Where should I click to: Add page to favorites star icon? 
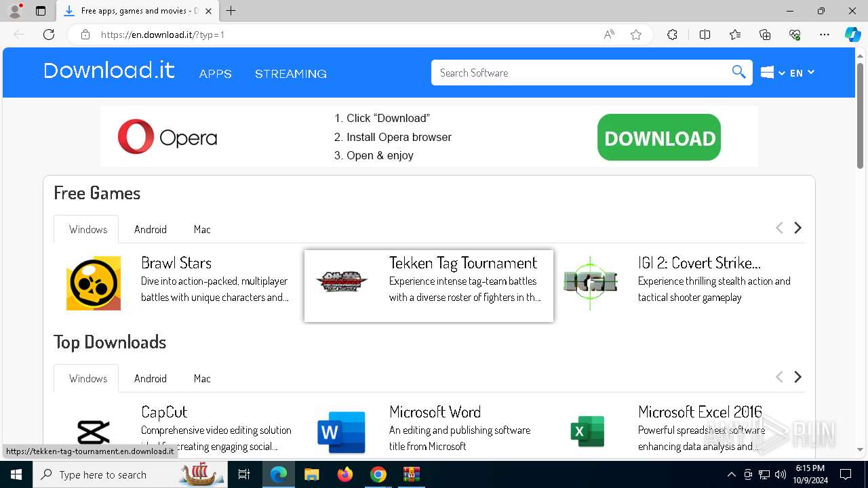point(636,35)
